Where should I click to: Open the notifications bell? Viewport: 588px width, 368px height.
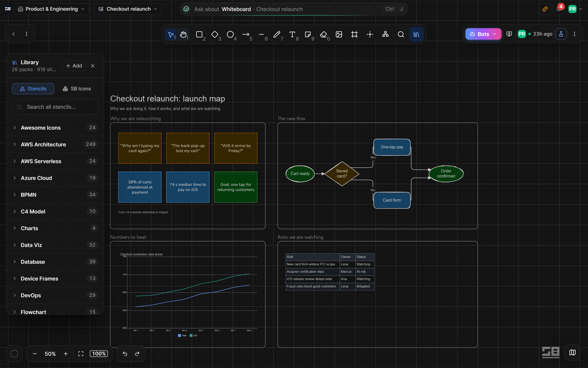[x=559, y=9]
